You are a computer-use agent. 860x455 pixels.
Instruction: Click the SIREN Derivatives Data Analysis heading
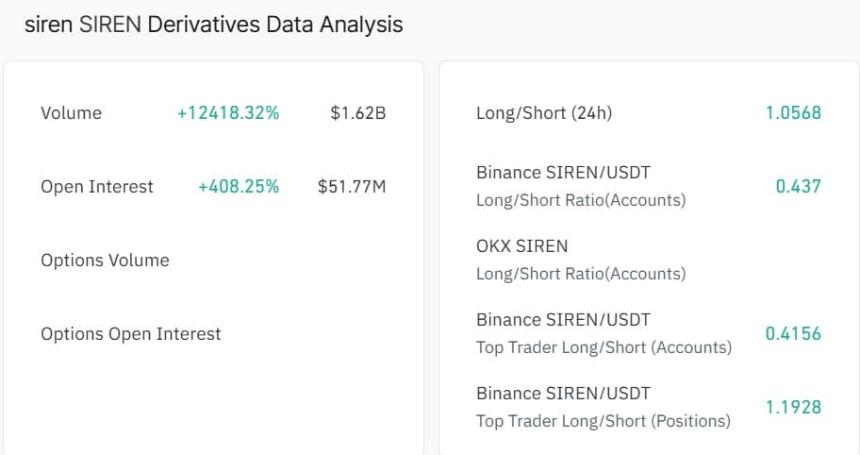click(x=213, y=24)
